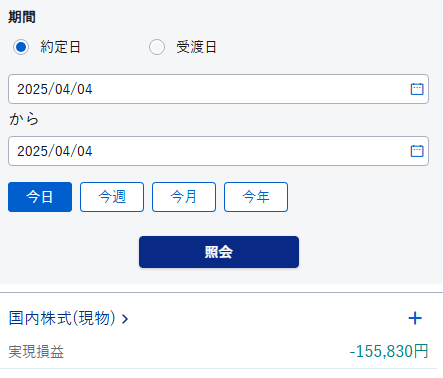Click the から label between date fields
This screenshot has height=378, width=443.
click(24, 119)
